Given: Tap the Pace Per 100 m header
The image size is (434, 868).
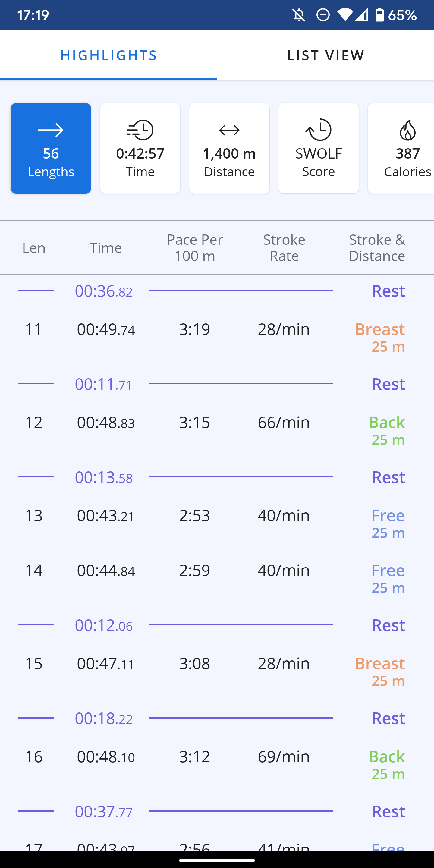Looking at the screenshot, I should 195,248.
